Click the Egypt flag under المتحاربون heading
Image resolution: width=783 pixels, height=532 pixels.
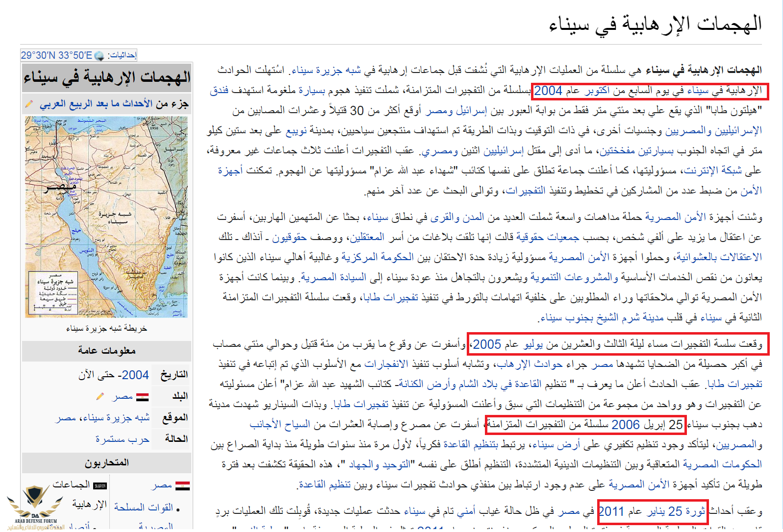pos(182,485)
